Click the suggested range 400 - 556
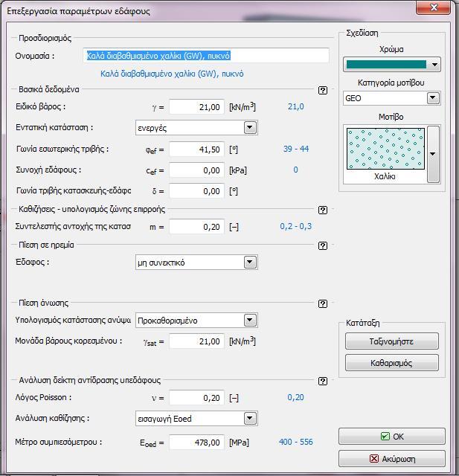The image size is (459, 476). click(x=296, y=442)
